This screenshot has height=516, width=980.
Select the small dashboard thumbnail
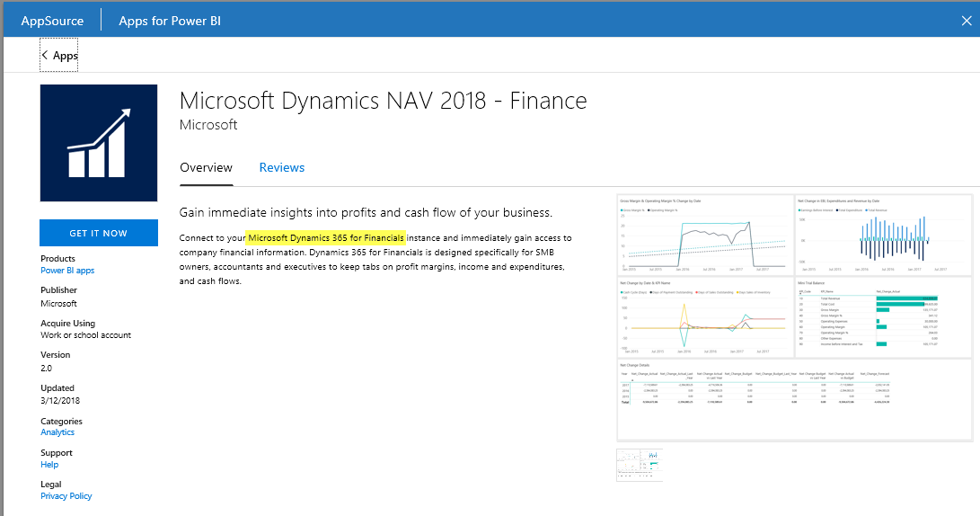[x=640, y=465]
